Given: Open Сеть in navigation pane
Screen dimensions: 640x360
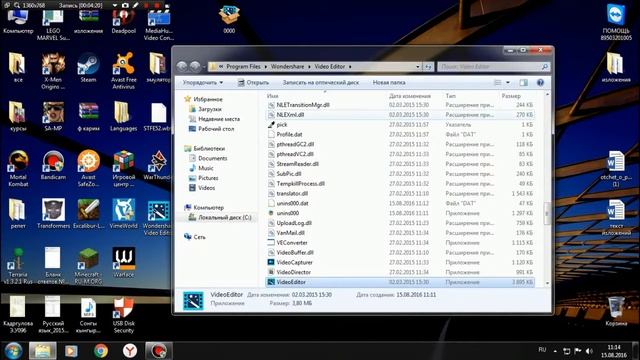Looking at the screenshot, I should point(199,237).
